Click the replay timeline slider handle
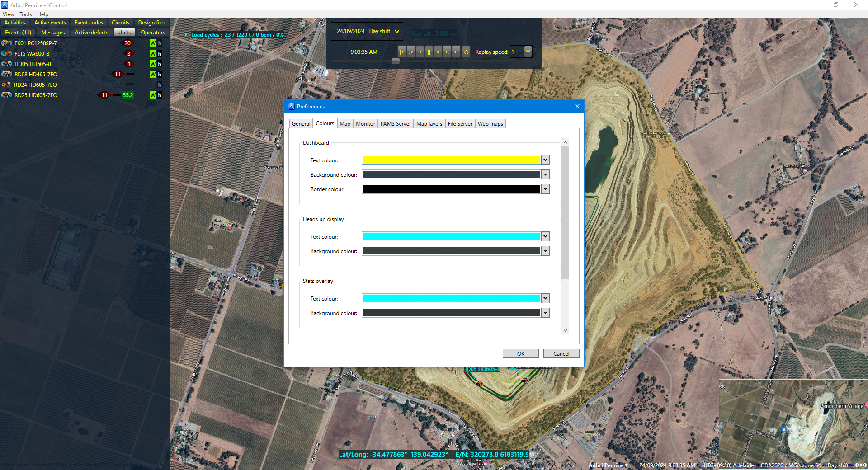 coord(396,61)
